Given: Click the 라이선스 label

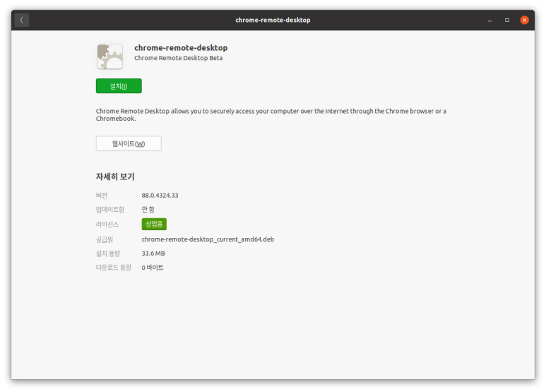Looking at the screenshot, I should tap(107, 224).
